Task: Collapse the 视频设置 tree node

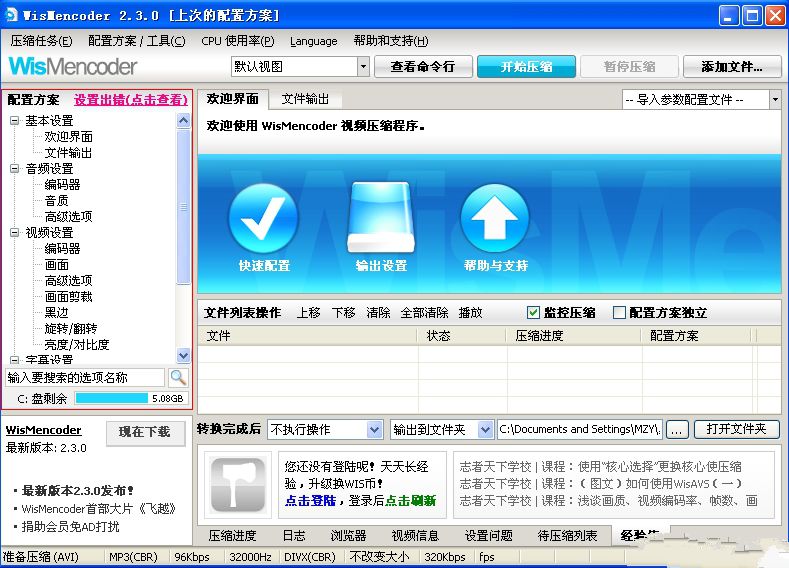Action: click(x=15, y=232)
